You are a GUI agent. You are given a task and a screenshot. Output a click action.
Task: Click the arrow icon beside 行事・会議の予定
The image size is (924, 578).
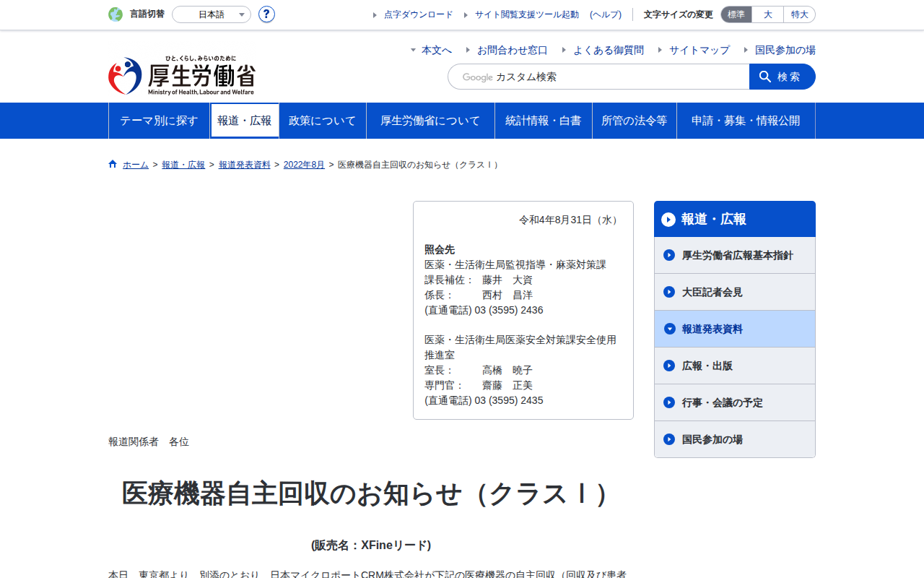(x=669, y=402)
